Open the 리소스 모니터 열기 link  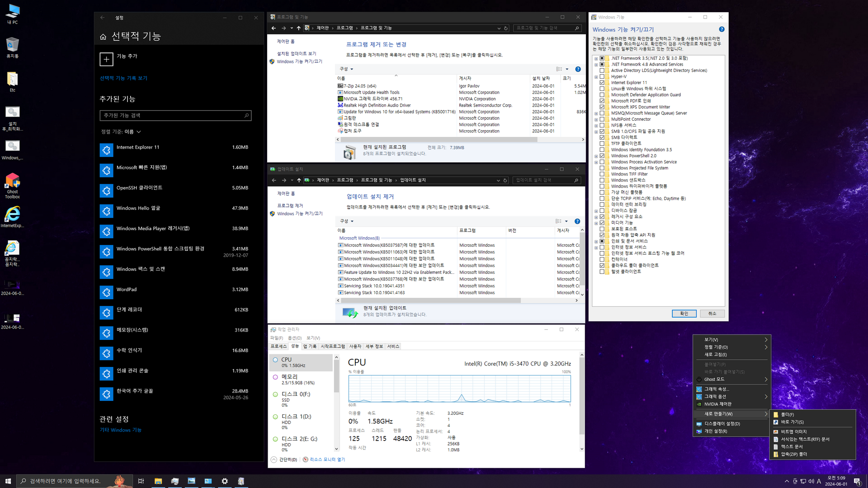(327, 460)
